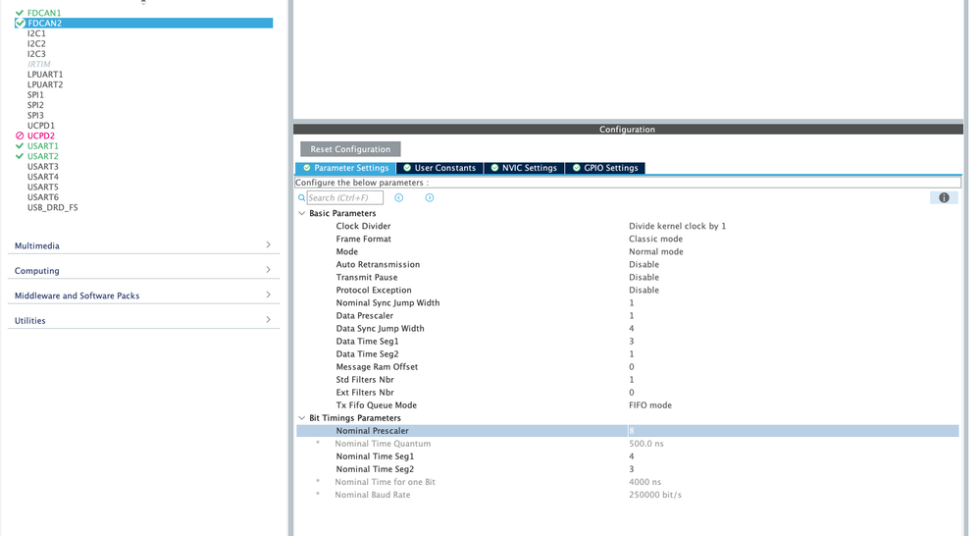
Task: Click the Protocol Exception Disable value
Action: (644, 291)
